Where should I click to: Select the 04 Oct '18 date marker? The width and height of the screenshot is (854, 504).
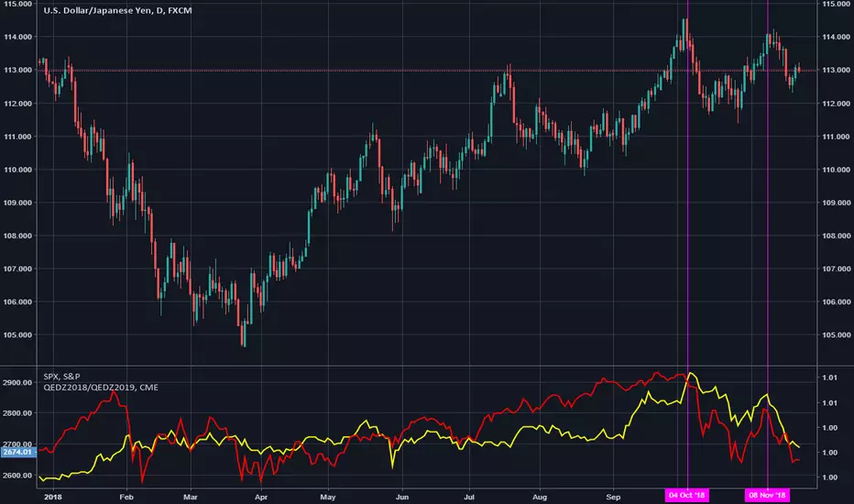point(687,495)
